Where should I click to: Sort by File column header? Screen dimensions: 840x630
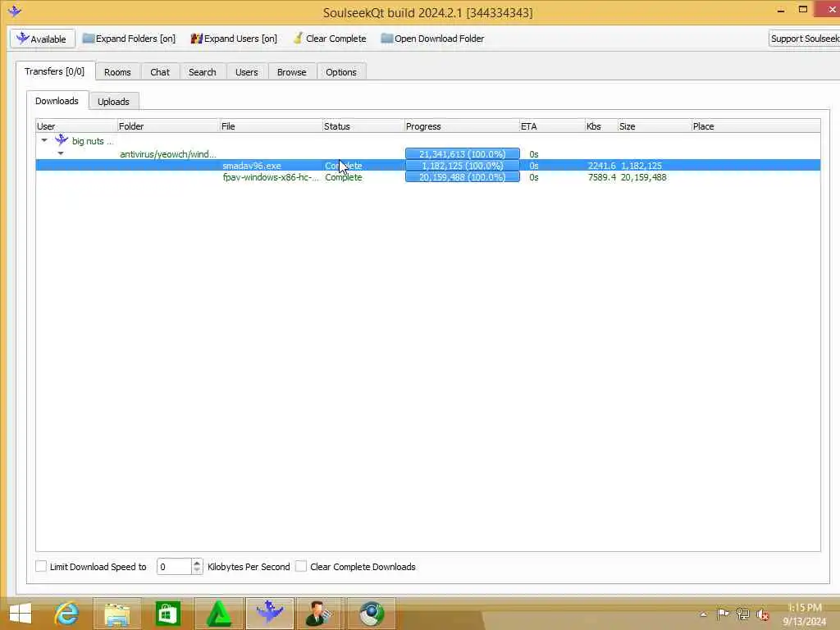pos(271,126)
